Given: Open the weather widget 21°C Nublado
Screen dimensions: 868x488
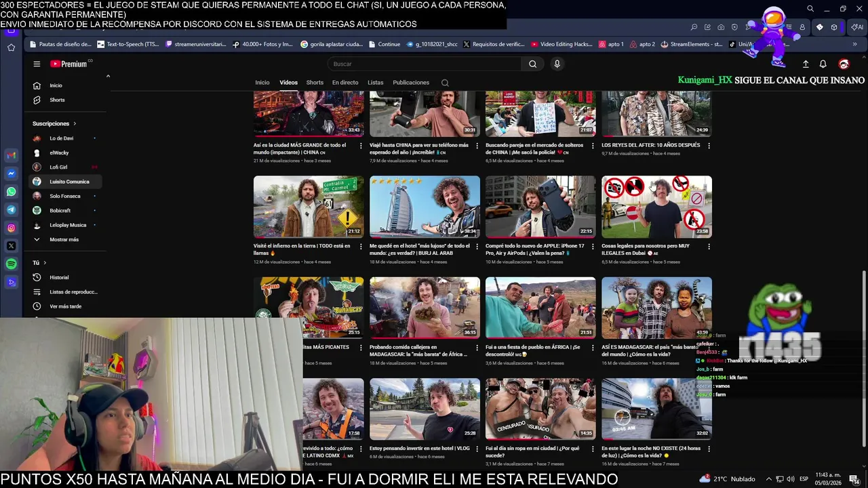Looking at the screenshot, I should pyautogui.click(x=727, y=479).
